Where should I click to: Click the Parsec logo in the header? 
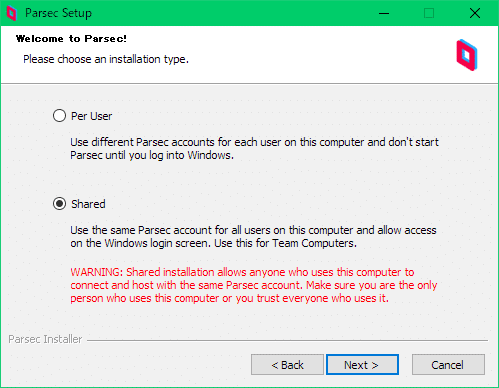click(467, 55)
